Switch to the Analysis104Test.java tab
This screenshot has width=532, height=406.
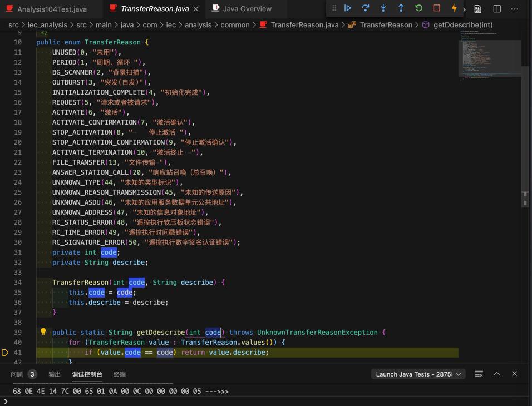click(x=51, y=9)
